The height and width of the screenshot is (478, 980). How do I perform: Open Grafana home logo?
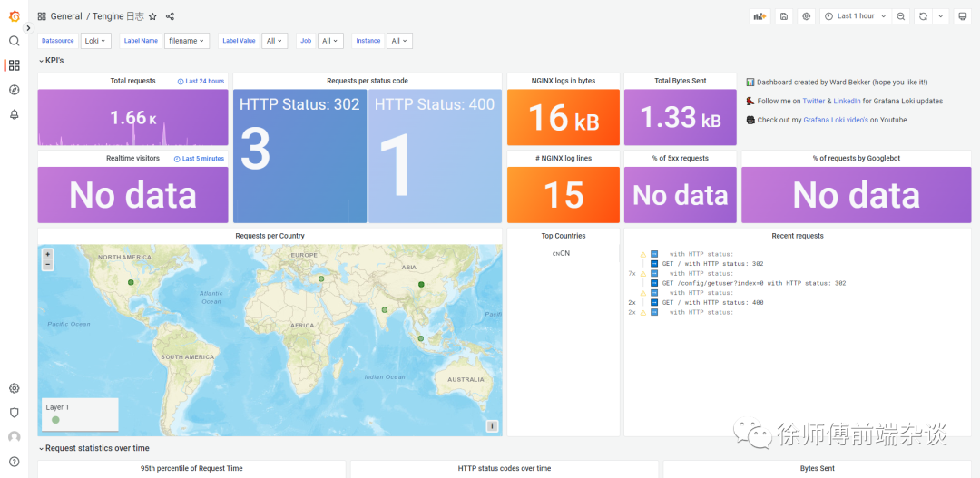(x=15, y=16)
